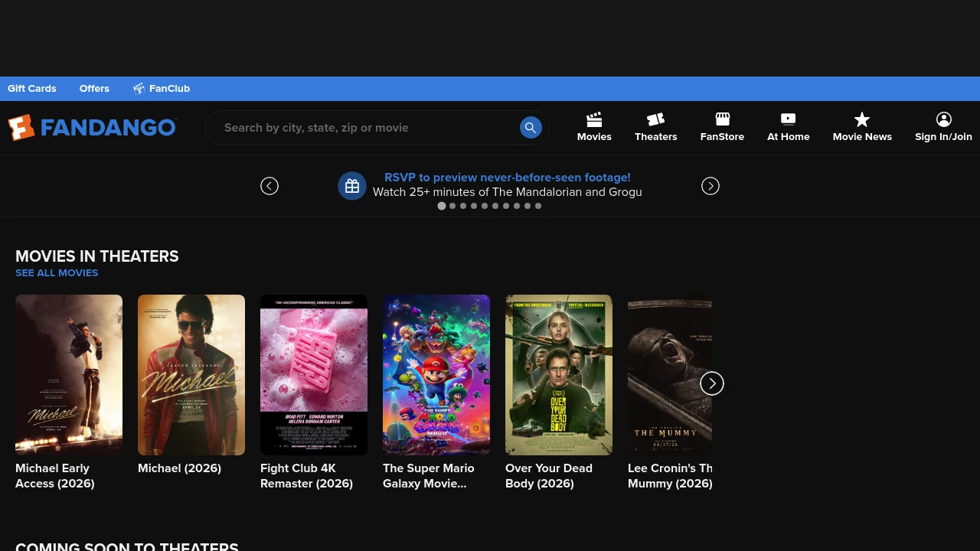This screenshot has height=551, width=980.
Task: Click the FanClub icon in blue bar
Action: tap(139, 89)
